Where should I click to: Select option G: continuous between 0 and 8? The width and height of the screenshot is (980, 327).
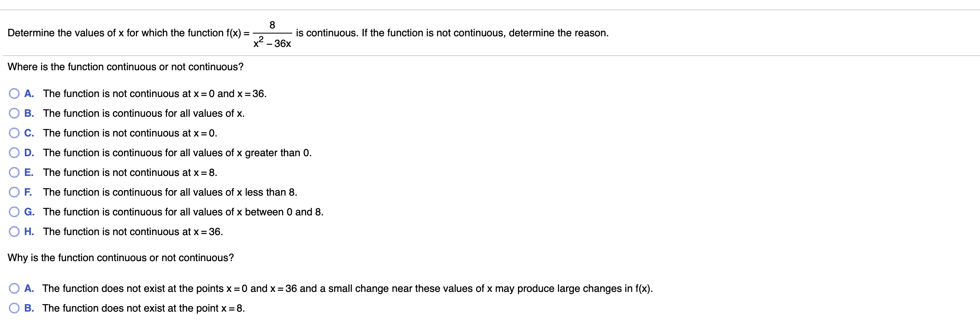14,212
